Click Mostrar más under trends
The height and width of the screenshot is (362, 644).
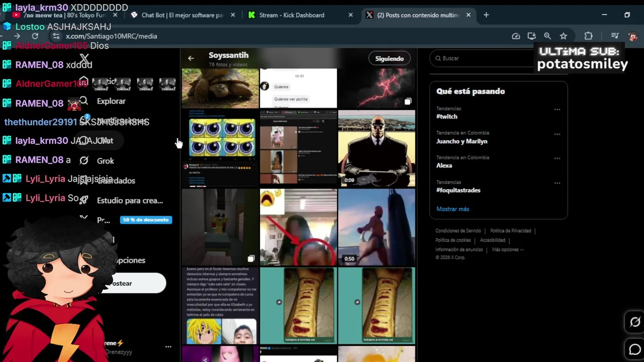point(453,209)
